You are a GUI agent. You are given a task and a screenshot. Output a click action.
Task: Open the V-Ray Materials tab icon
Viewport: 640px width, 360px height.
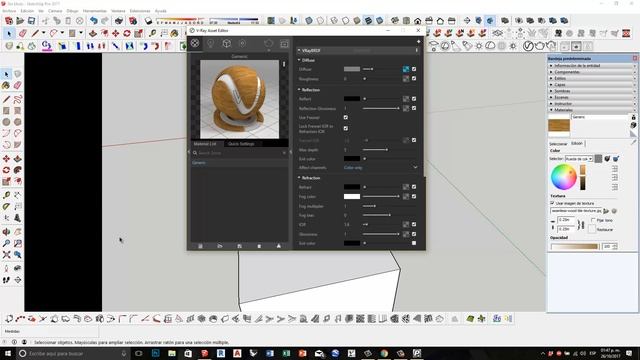[195, 43]
